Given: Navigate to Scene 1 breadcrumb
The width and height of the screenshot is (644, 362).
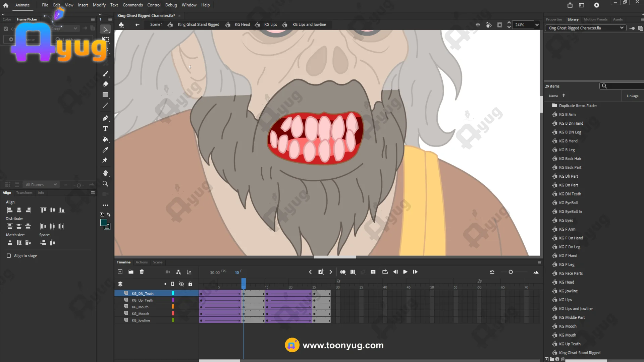Looking at the screenshot, I should click(x=156, y=24).
